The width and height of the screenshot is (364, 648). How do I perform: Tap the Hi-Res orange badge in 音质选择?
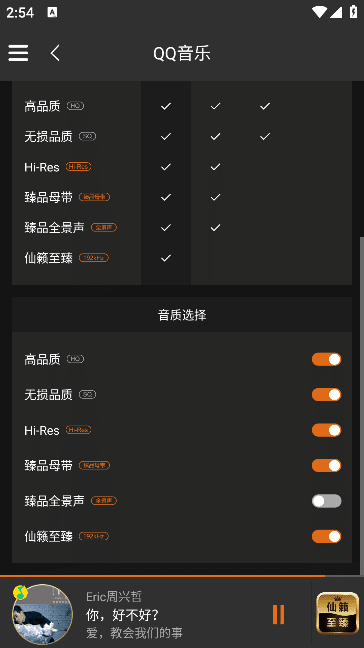[79, 430]
